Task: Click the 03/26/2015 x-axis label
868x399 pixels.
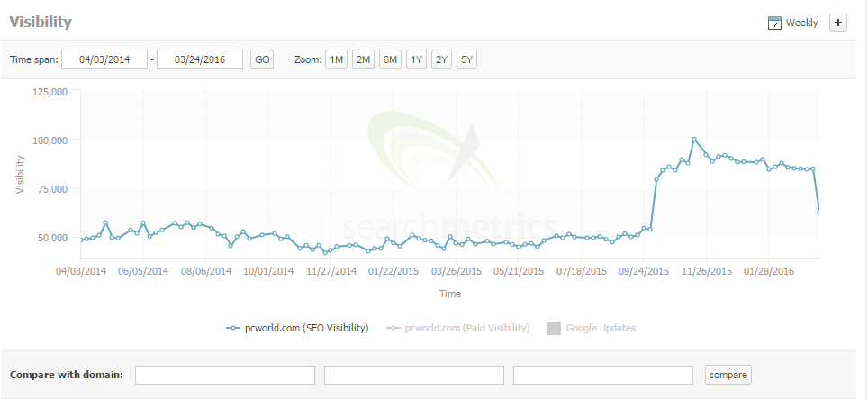Action: (x=457, y=271)
